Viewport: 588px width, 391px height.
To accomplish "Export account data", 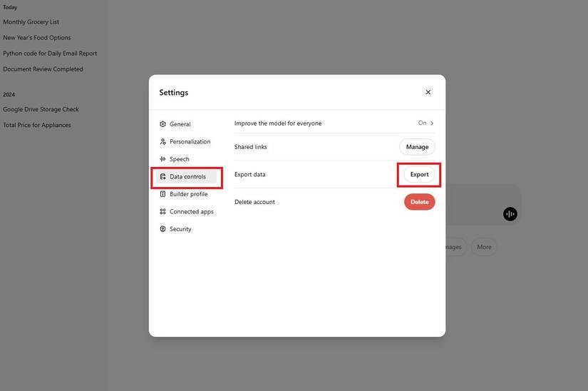I will tap(419, 175).
